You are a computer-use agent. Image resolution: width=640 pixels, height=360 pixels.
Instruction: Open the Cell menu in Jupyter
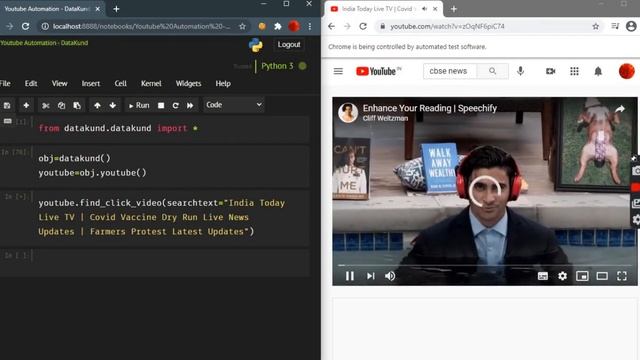pos(120,83)
